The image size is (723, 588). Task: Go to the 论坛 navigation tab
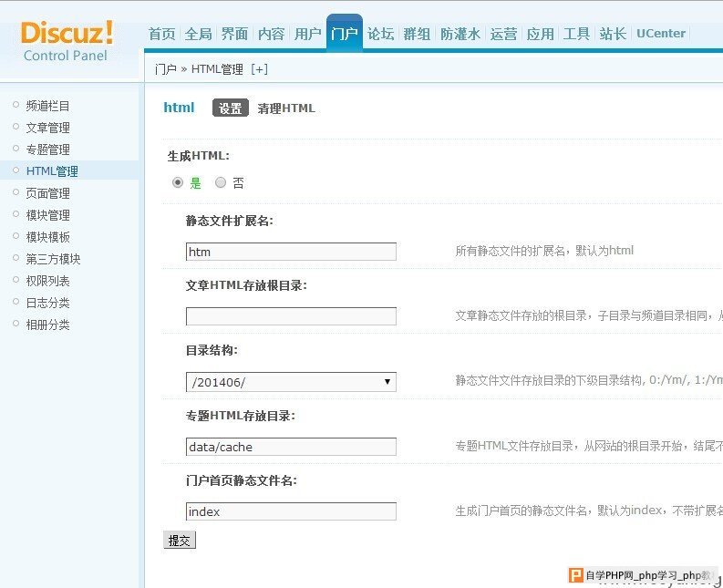[381, 34]
